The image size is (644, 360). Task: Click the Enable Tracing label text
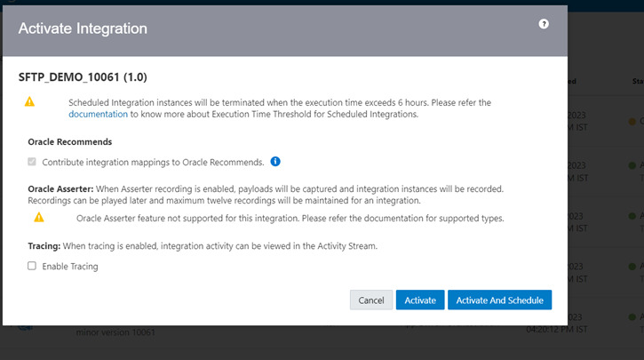[70, 267]
